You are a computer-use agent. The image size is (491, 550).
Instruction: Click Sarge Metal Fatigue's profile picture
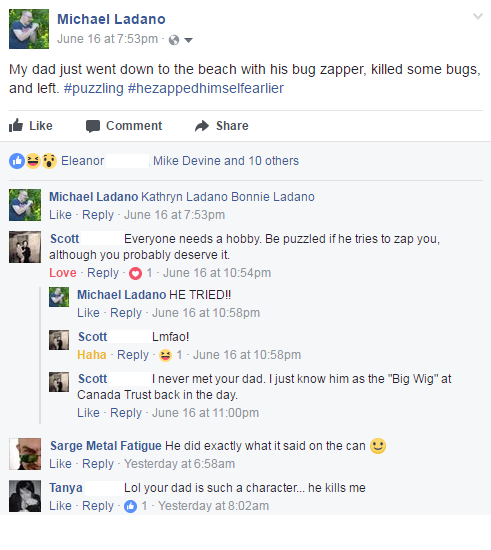[x=25, y=454]
